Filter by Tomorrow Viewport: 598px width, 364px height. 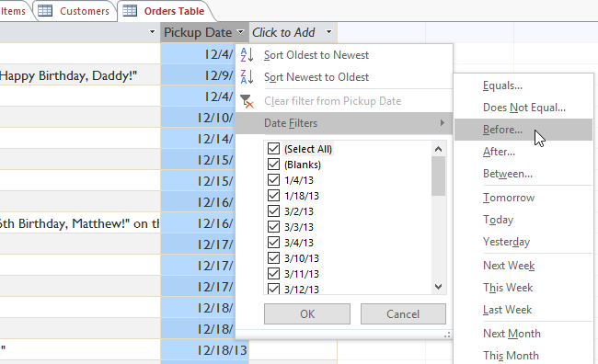click(523, 198)
